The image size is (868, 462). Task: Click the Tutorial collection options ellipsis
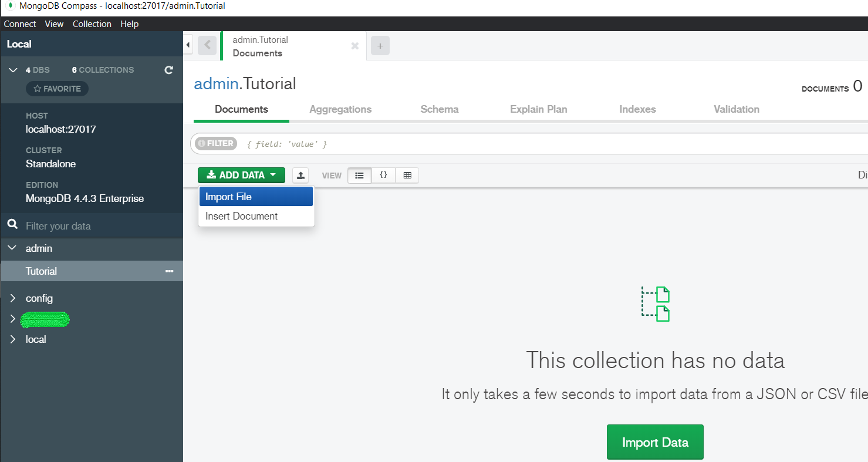point(169,271)
